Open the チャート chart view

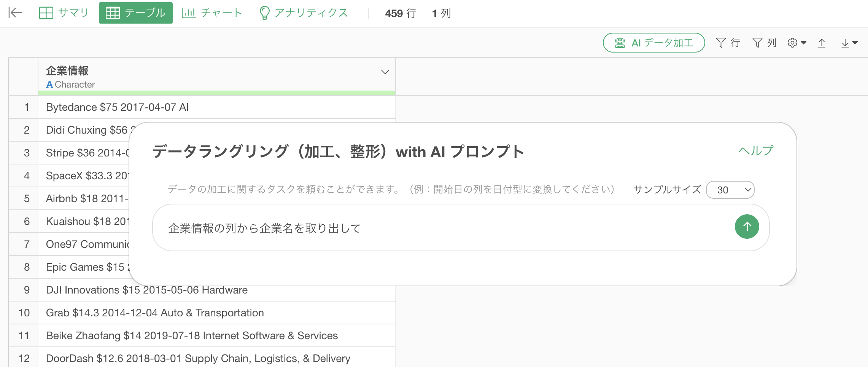point(212,13)
